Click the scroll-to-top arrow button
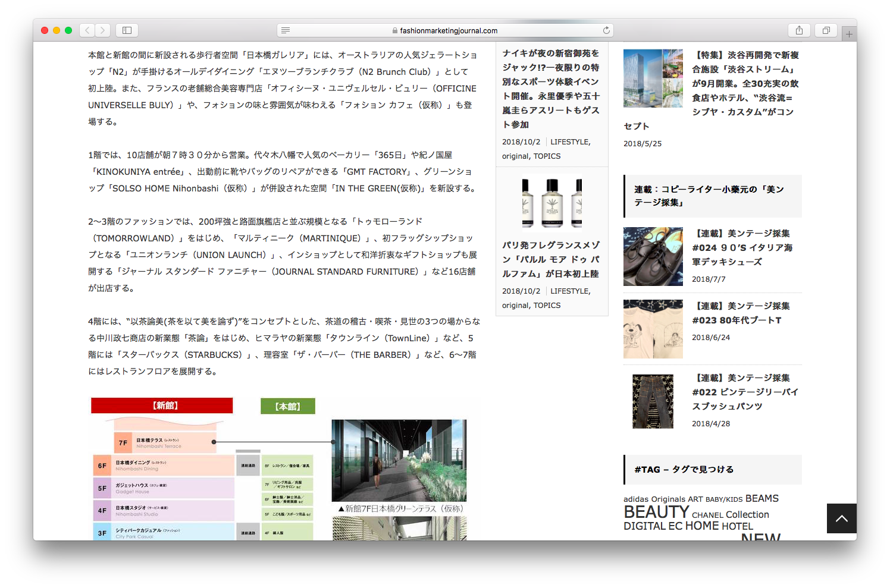This screenshot has width=890, height=588. coord(842,518)
